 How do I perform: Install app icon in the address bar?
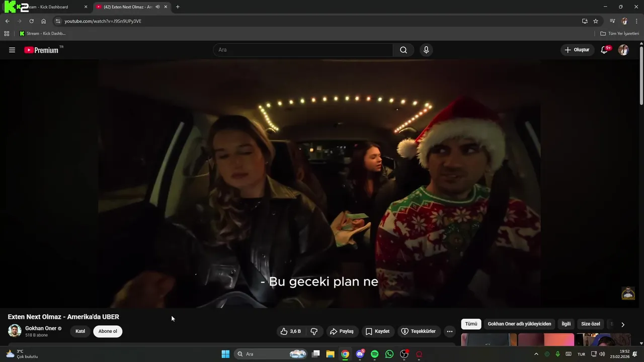click(x=585, y=21)
